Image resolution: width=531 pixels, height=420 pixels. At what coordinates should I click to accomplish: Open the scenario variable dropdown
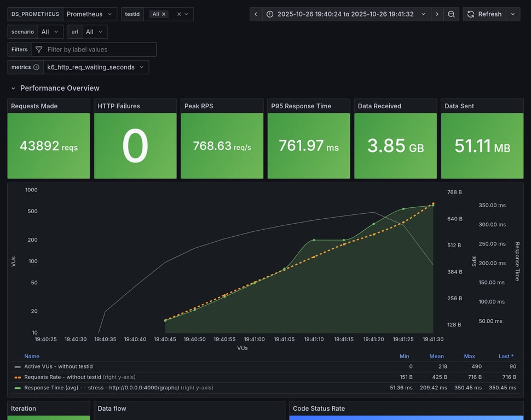(x=50, y=32)
